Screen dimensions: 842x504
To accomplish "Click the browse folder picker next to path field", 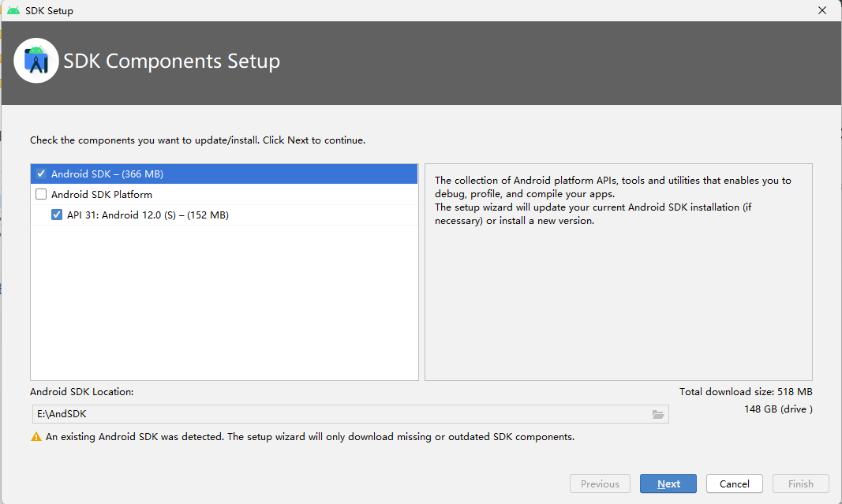I will [x=658, y=414].
